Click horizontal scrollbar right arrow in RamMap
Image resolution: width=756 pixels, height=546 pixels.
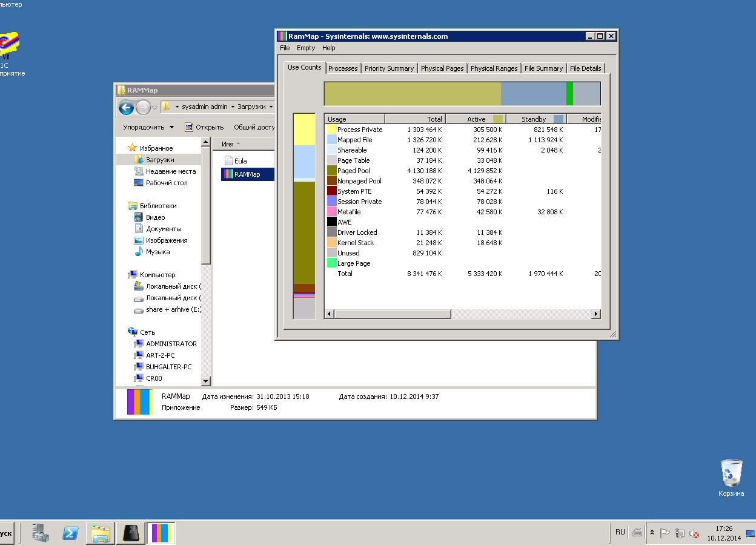point(596,314)
